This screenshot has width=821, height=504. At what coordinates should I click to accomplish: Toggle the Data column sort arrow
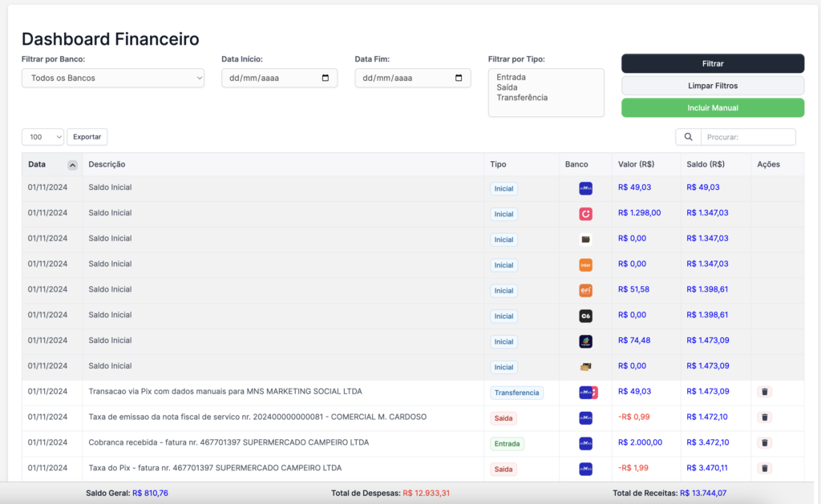(x=71, y=163)
